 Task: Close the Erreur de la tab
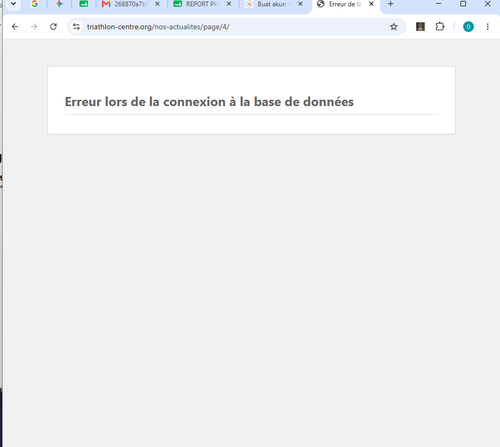click(x=371, y=4)
